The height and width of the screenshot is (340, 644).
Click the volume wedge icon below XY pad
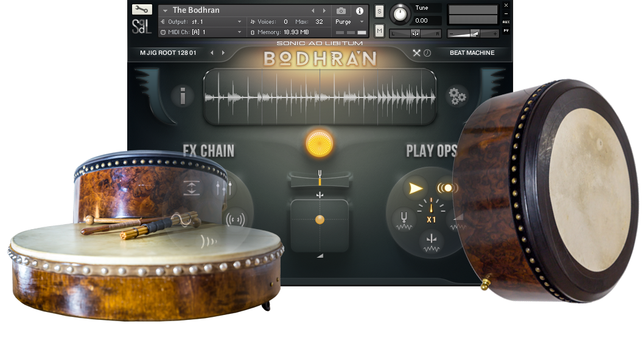(x=320, y=256)
